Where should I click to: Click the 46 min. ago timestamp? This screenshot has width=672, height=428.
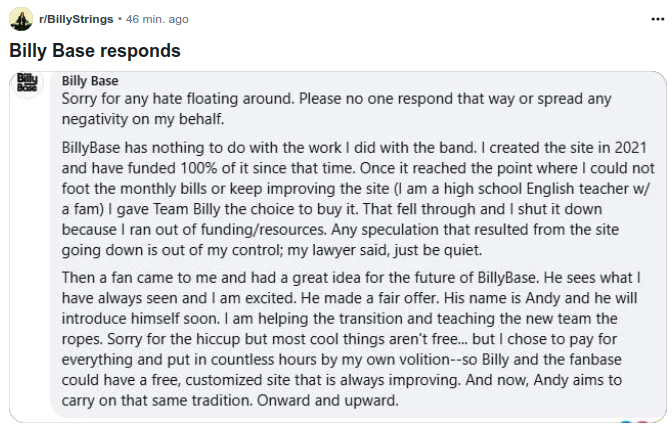point(157,19)
